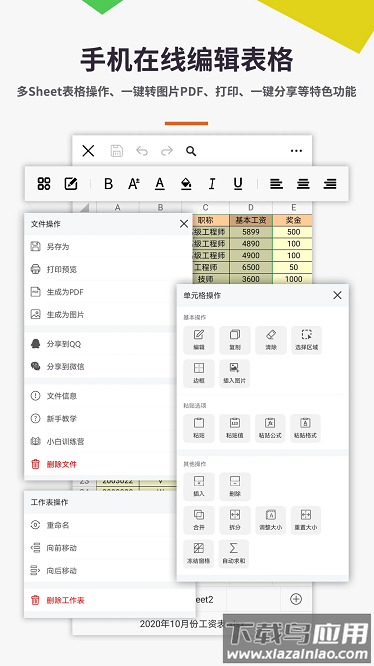Align text center
This screenshot has width=374, height=666.
click(303, 183)
